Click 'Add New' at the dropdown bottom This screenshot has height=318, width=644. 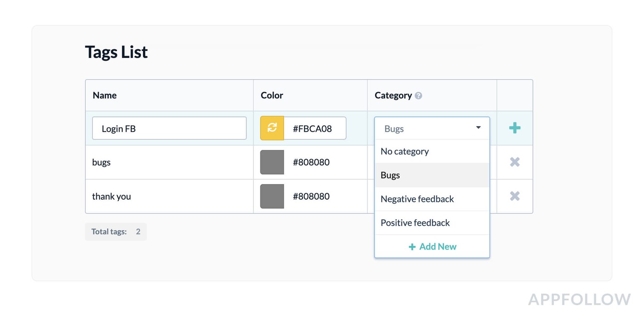click(432, 247)
